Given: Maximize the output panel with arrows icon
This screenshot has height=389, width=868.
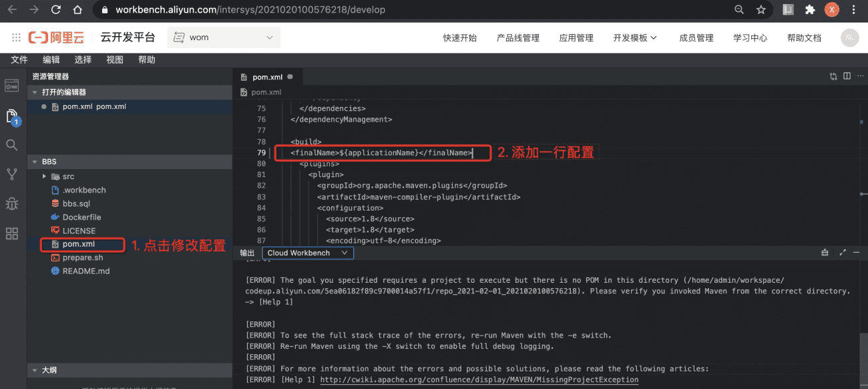Looking at the screenshot, I should pos(841,253).
